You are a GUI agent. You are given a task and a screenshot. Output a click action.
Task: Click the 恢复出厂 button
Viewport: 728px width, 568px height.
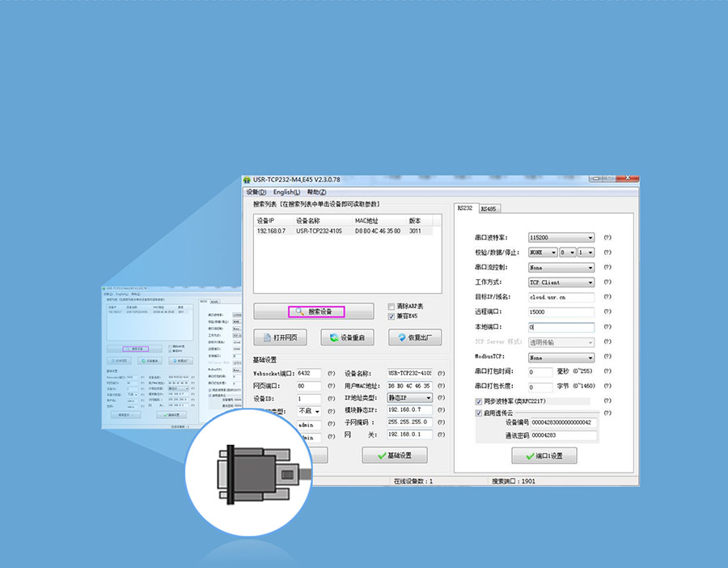(x=415, y=337)
